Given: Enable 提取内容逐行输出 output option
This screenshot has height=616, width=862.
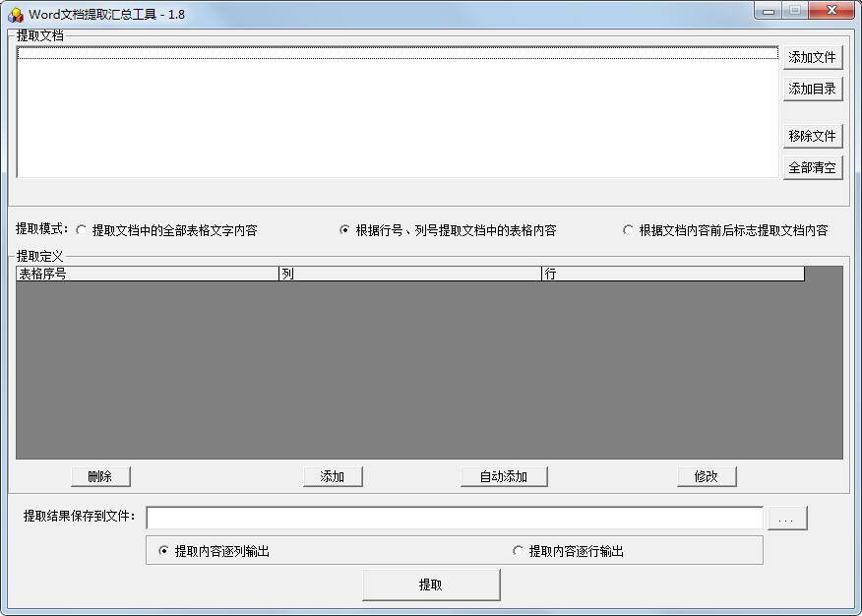Looking at the screenshot, I should [519, 550].
